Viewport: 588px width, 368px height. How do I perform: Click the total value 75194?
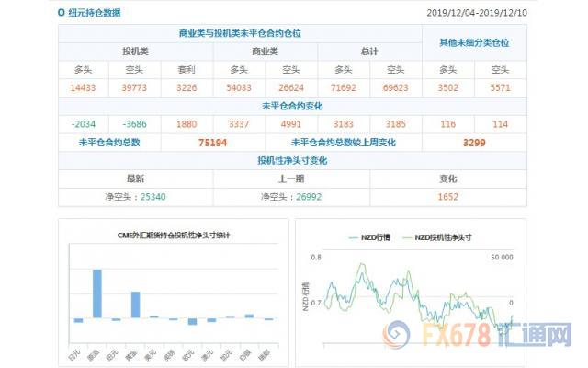[x=212, y=143]
